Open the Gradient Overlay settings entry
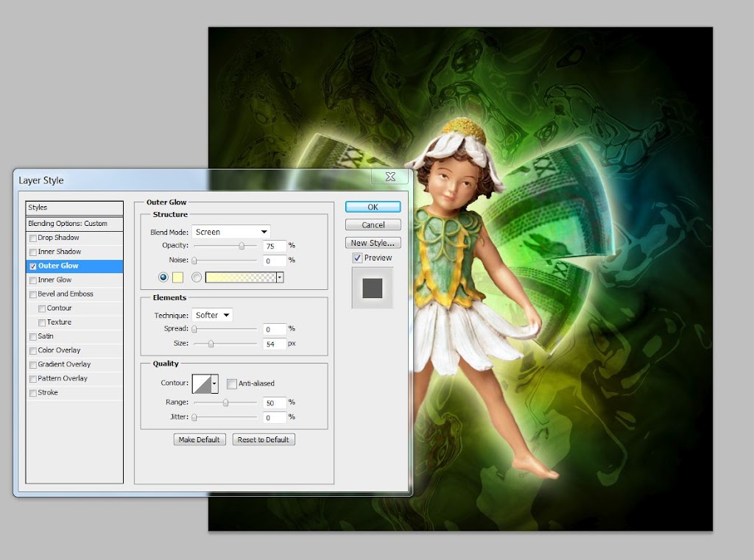Viewport: 754px width, 560px height. pyautogui.click(x=74, y=365)
